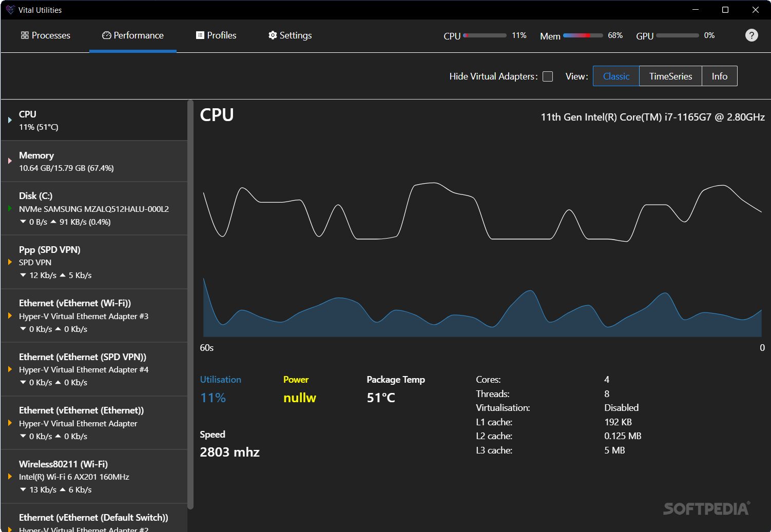The image size is (771, 532).
Task: Click the Disk (C:) download arrow icon
Action: (23, 222)
